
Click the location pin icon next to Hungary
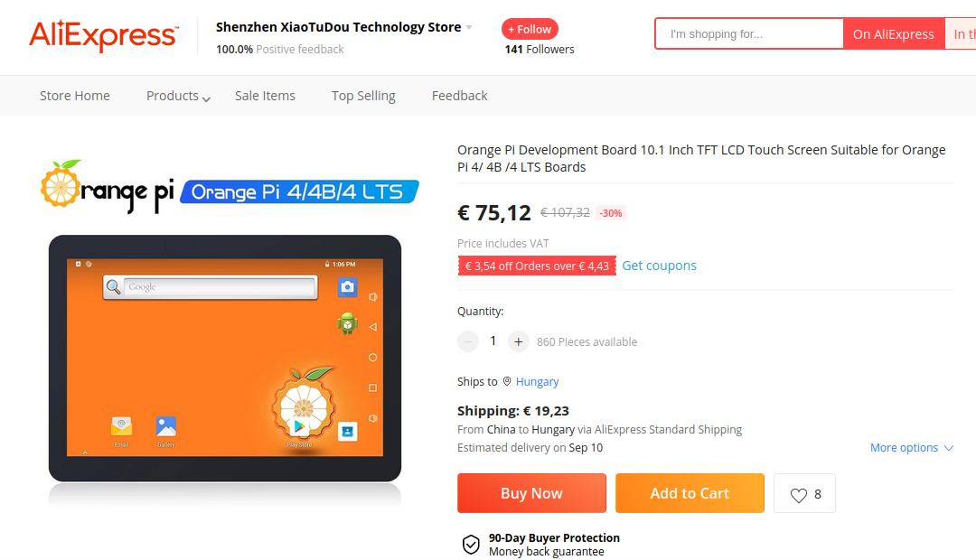pyautogui.click(x=507, y=381)
